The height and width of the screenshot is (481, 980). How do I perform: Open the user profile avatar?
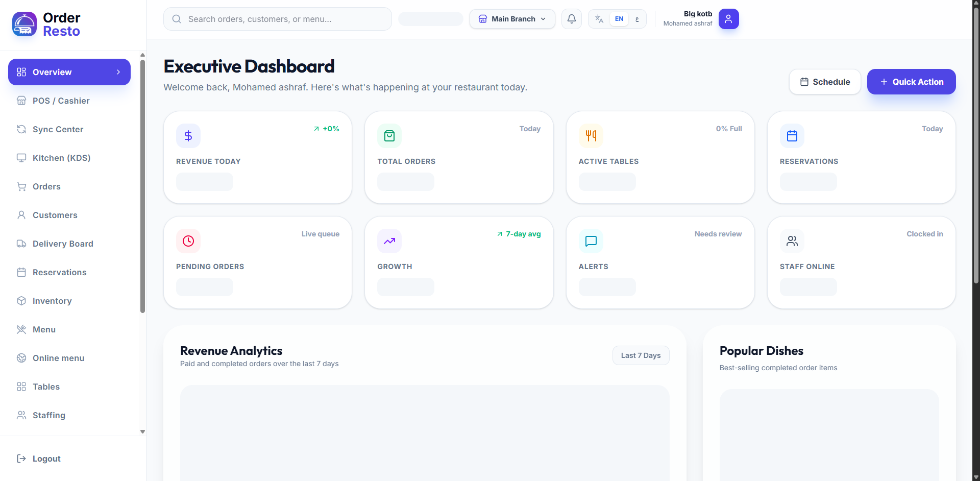(728, 19)
